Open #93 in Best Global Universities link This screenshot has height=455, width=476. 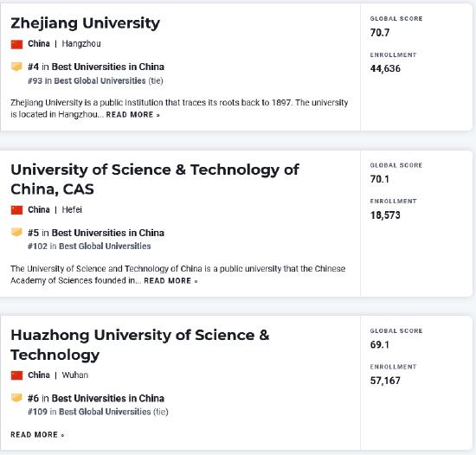tap(87, 81)
